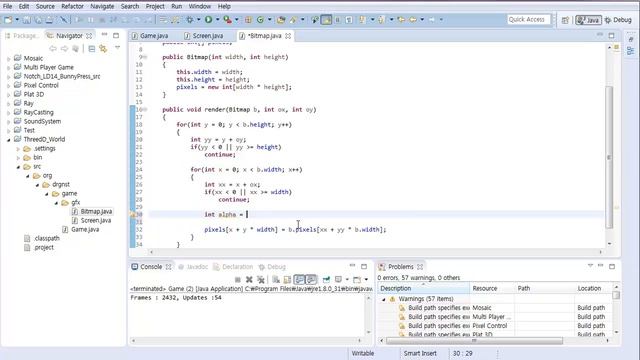Select Game.java in Navigator tree
Screen dimensions: 640x360
80,229
